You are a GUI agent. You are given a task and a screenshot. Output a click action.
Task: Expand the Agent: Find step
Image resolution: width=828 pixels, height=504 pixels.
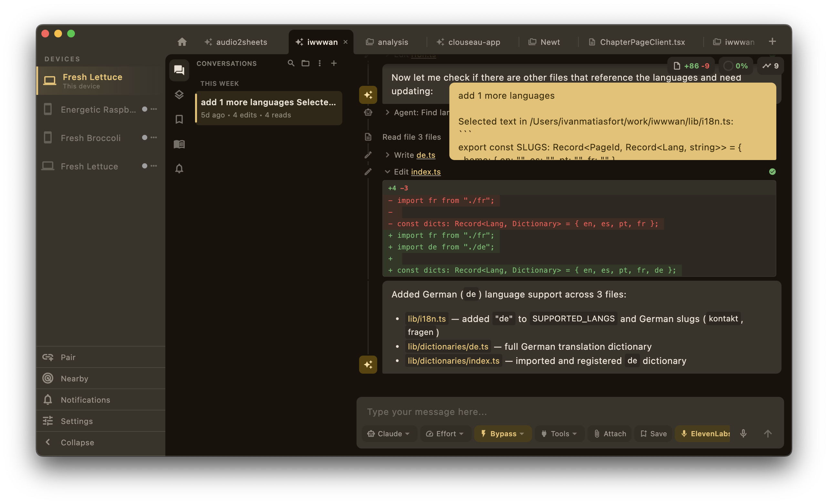point(388,113)
